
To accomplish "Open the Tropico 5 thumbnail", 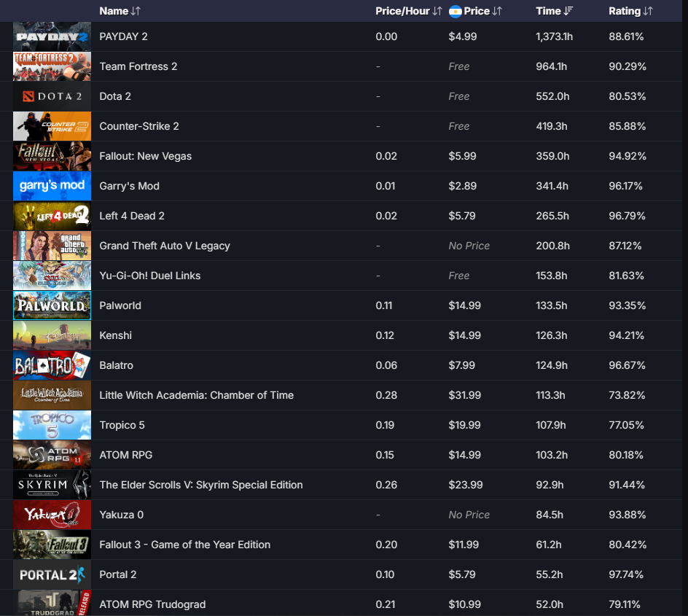I will pos(52,425).
